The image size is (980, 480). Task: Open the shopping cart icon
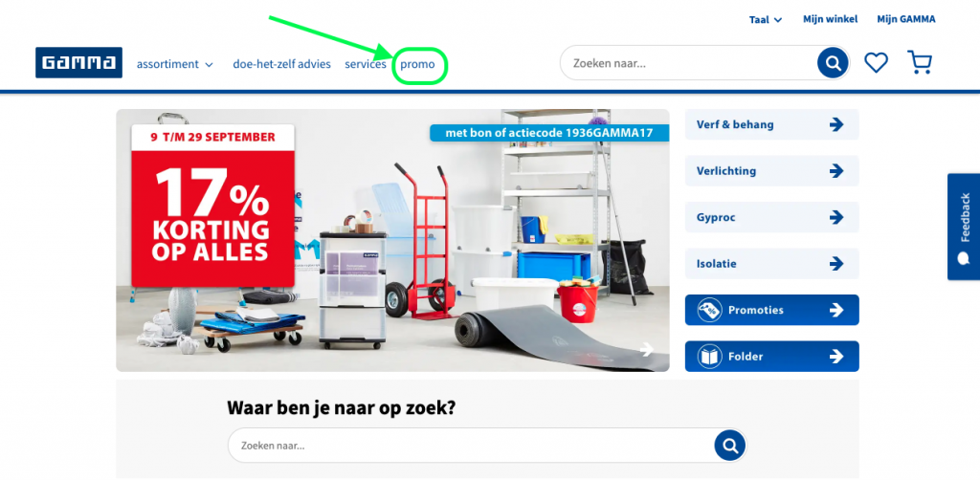click(x=920, y=62)
